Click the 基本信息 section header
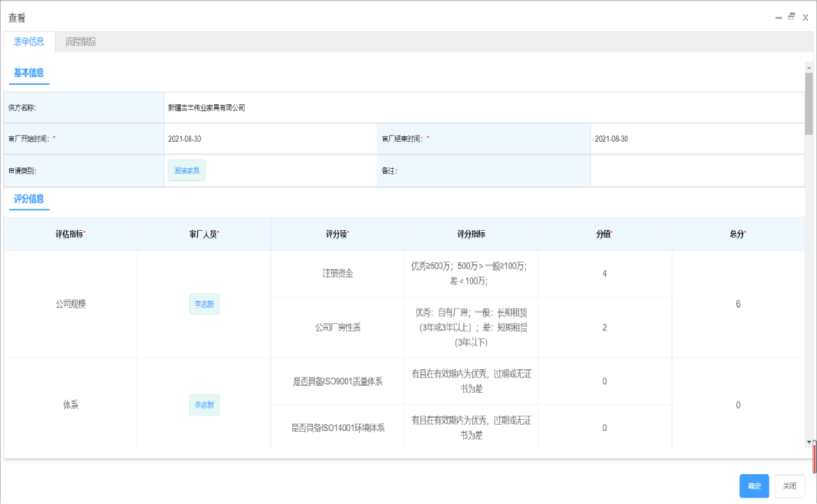Viewport: 817px width, 504px height. coord(29,73)
